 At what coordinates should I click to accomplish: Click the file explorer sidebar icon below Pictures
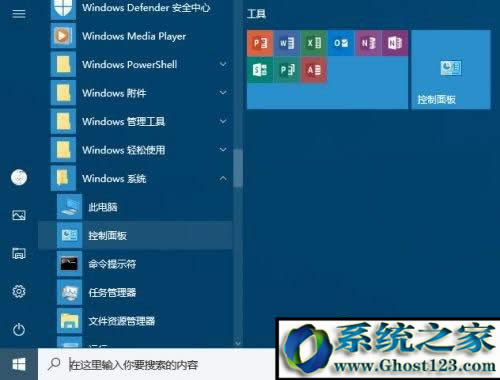(19, 254)
